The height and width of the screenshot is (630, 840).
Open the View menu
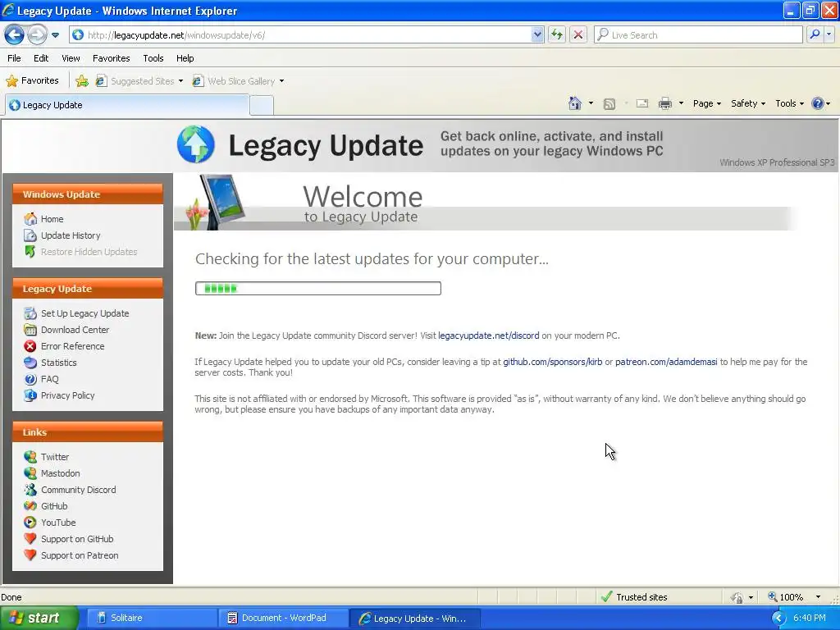click(71, 58)
